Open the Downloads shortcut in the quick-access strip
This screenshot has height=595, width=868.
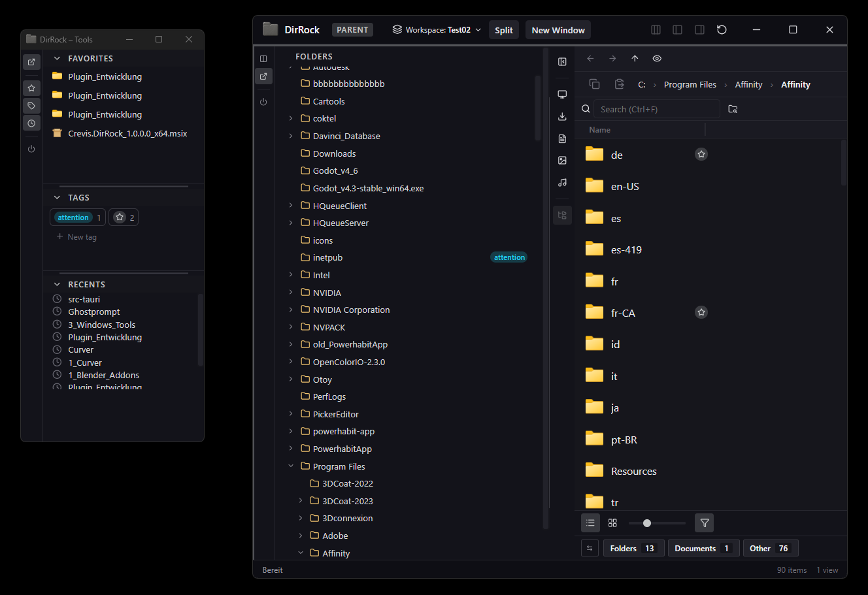[562, 117]
